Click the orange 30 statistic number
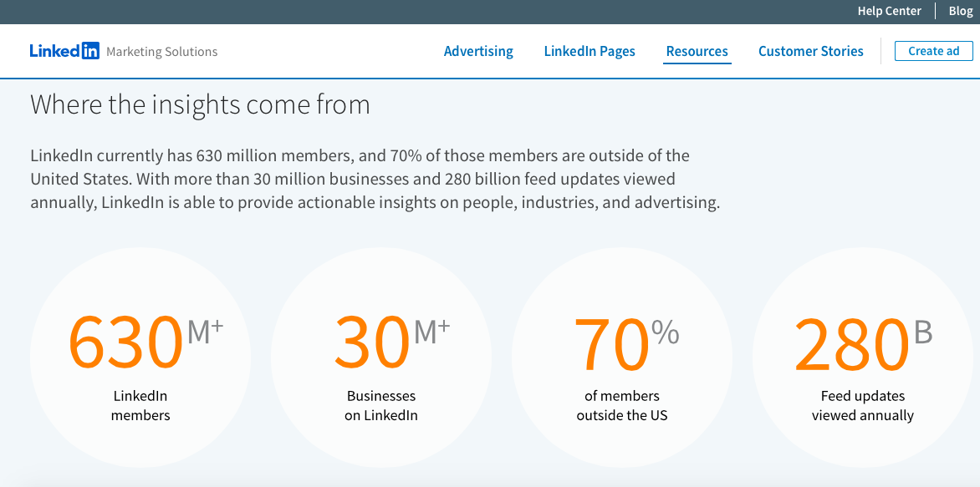Screen dimensions: 980x487 372,342
